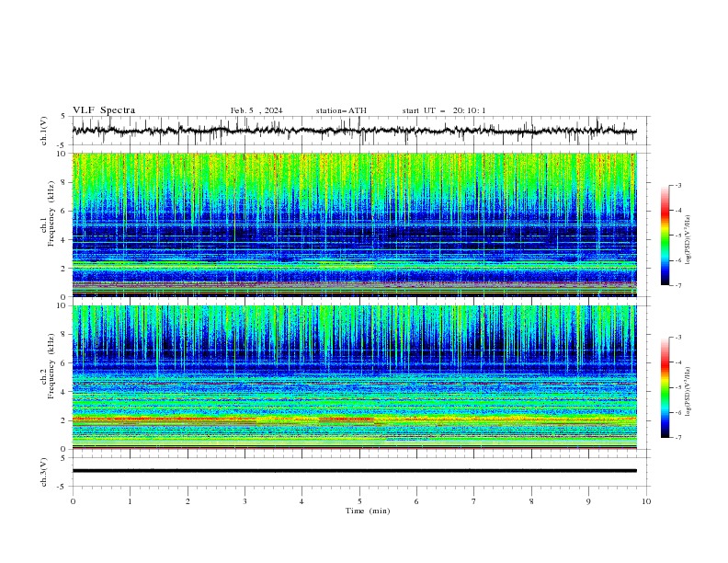Click the "-3" tick on the ch.1 colorbar
728x563 pixels.
point(678,185)
